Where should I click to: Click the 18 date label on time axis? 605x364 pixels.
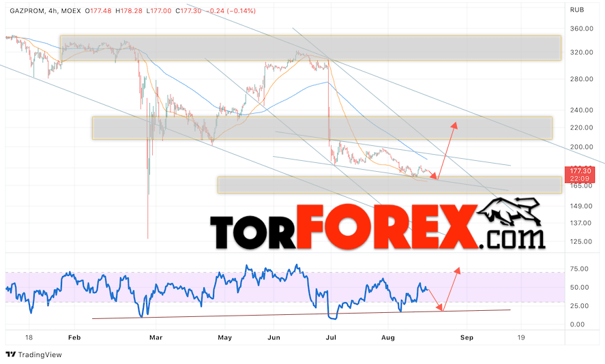point(29,337)
